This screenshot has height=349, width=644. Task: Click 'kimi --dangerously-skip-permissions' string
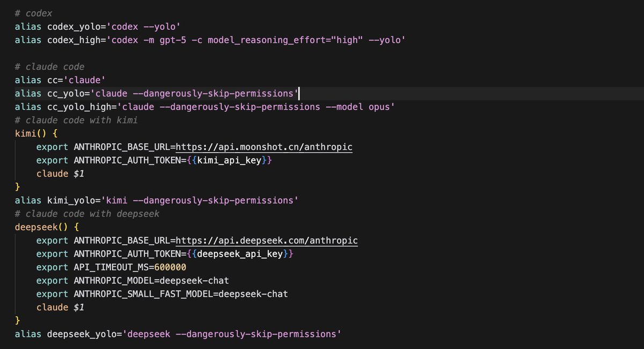tap(200, 200)
